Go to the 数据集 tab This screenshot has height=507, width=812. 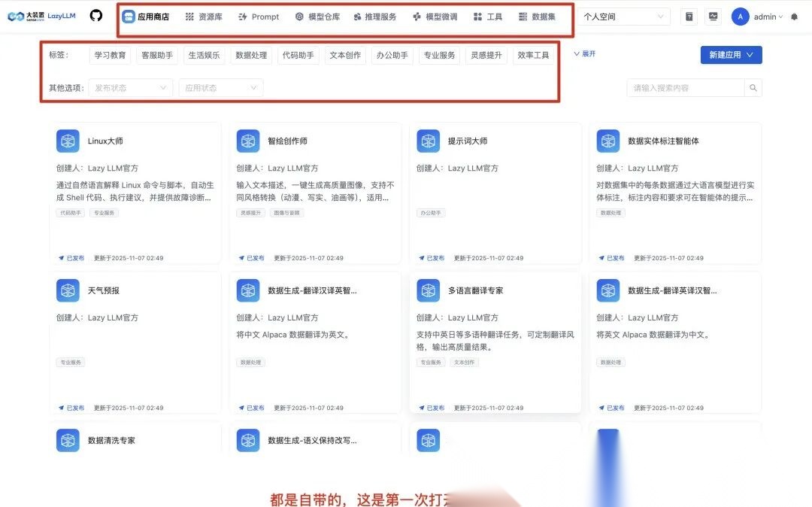point(537,17)
